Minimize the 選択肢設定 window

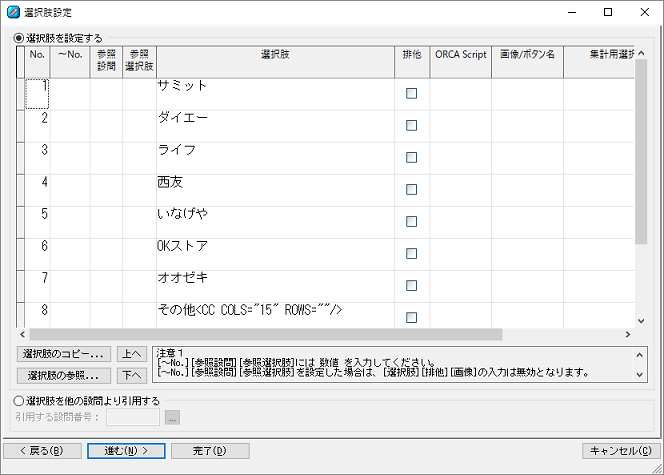(x=572, y=12)
